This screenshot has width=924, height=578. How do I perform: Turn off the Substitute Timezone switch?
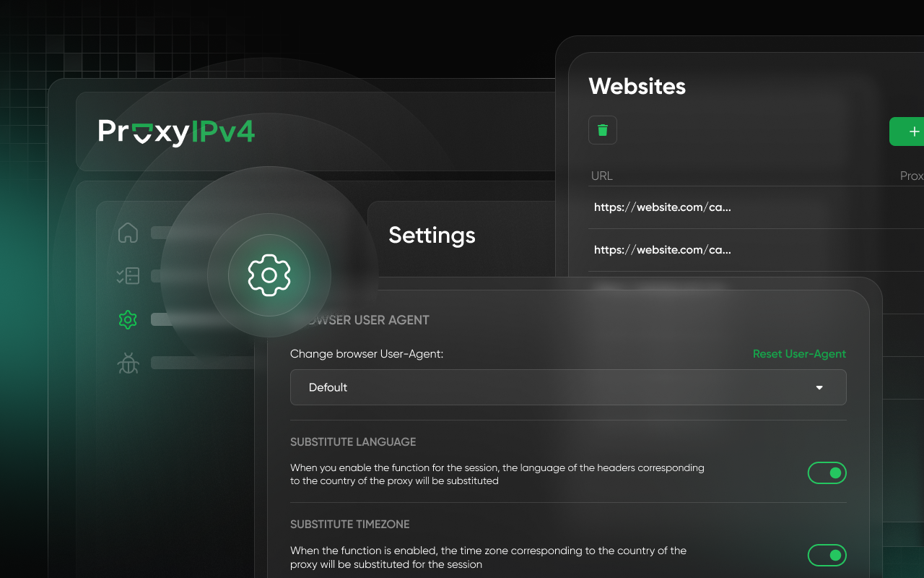[x=827, y=555]
